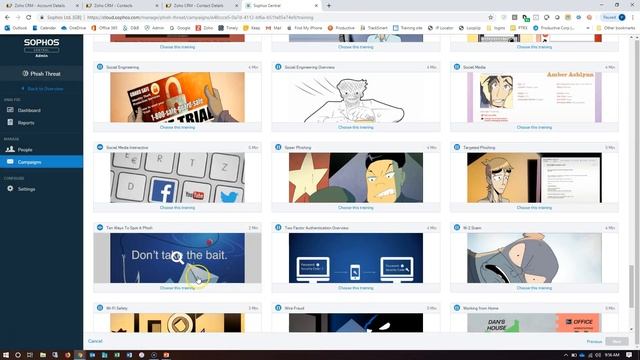Open Reports in the sidebar

click(x=41, y=122)
